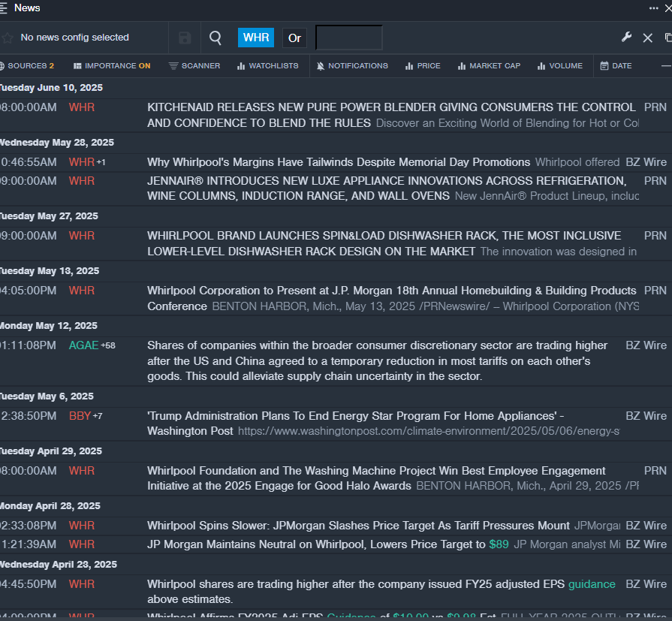
Task: Open Whirlpool shares trading higher FY25 headline
Action: click(x=381, y=592)
